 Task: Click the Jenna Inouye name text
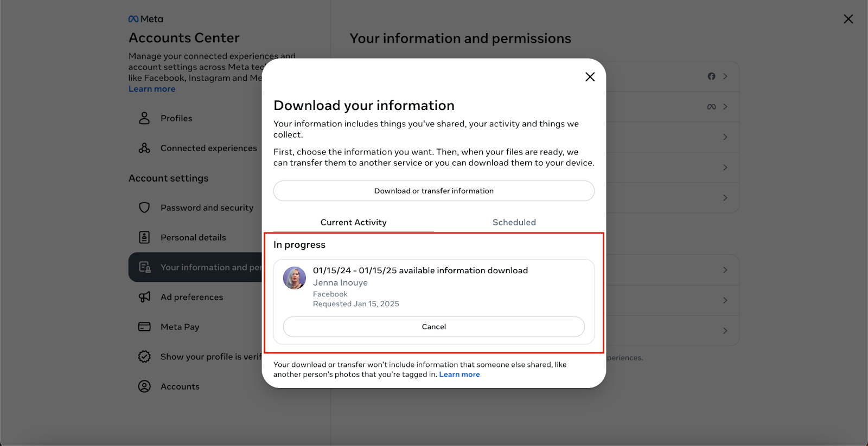[340, 282]
